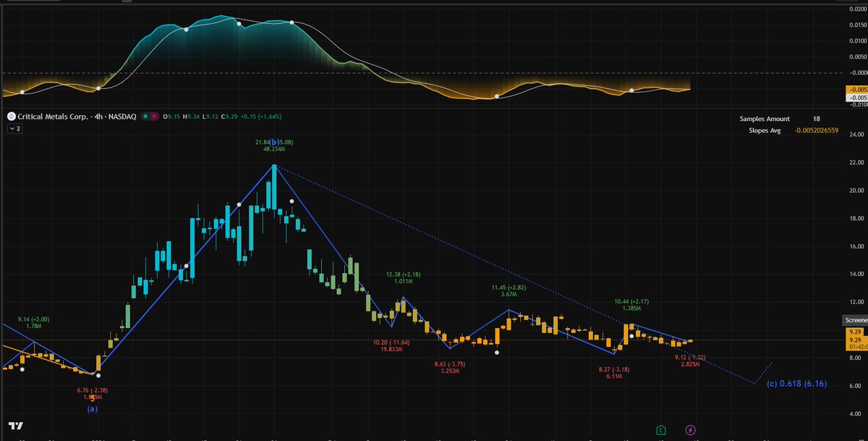868x441 pixels.
Task: Collapse the indicator legend showing 2
Action: point(14,128)
